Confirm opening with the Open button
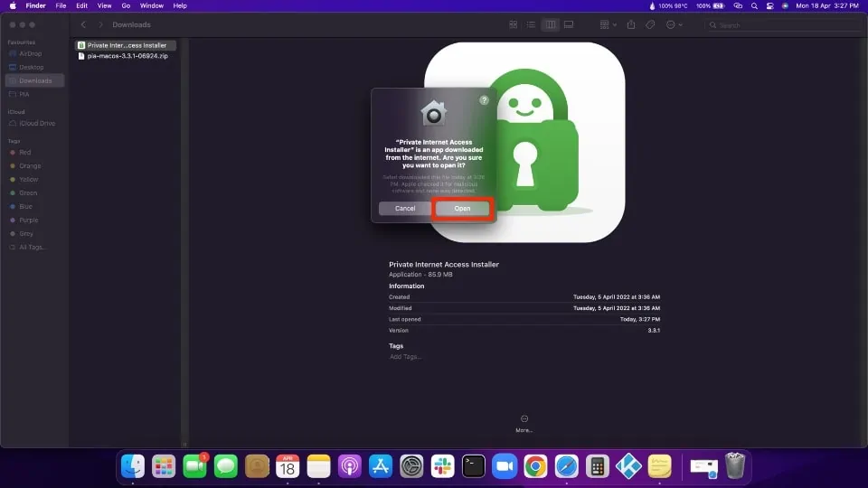The image size is (868, 488). 462,209
